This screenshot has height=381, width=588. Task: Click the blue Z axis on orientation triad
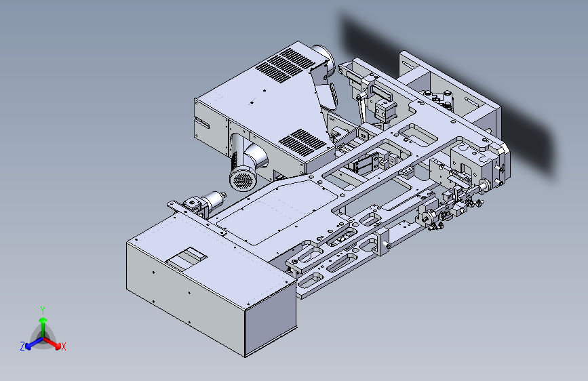click(34, 343)
